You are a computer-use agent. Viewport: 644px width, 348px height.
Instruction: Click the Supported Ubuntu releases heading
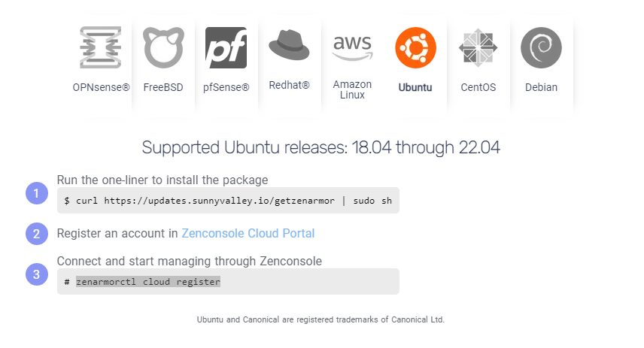point(320,147)
